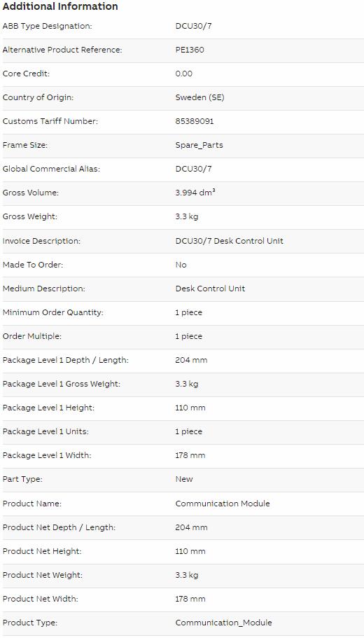Click the Gross Volume value 3.994 dm³

pyautogui.click(x=195, y=193)
